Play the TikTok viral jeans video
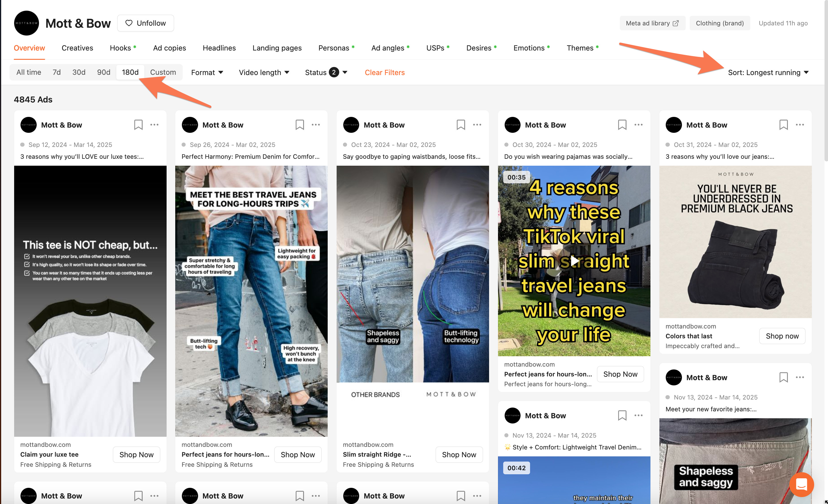The image size is (828, 504). pos(574,261)
